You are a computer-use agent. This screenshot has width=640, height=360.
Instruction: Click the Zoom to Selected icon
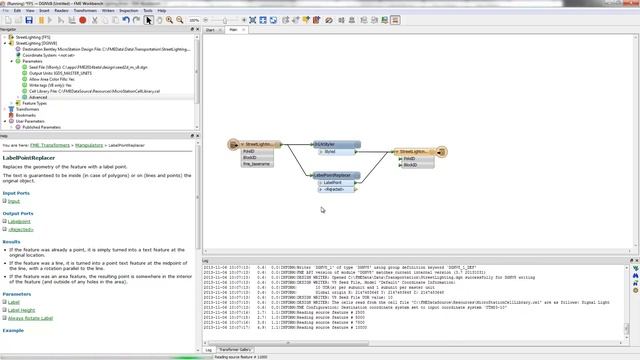tap(263, 20)
